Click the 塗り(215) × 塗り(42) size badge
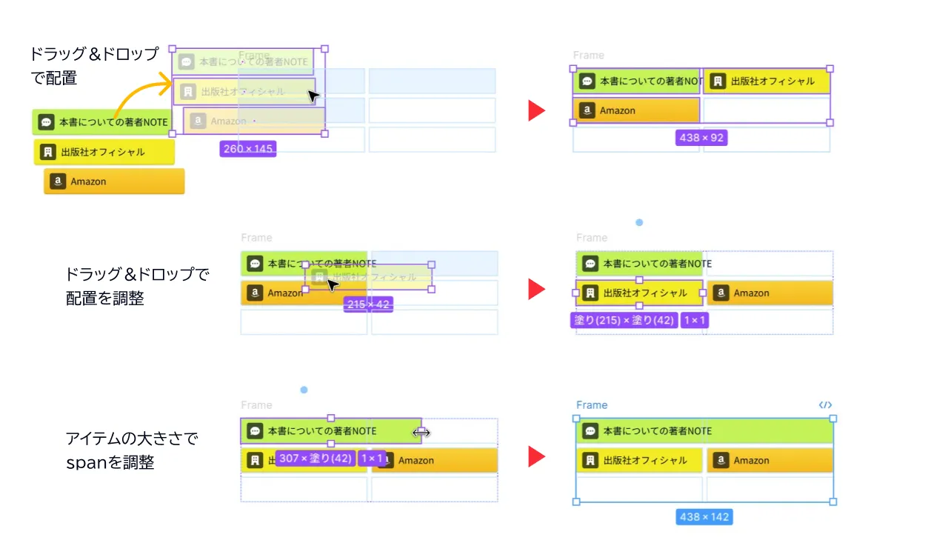Viewport: 948px width, 560px height. 624,320
